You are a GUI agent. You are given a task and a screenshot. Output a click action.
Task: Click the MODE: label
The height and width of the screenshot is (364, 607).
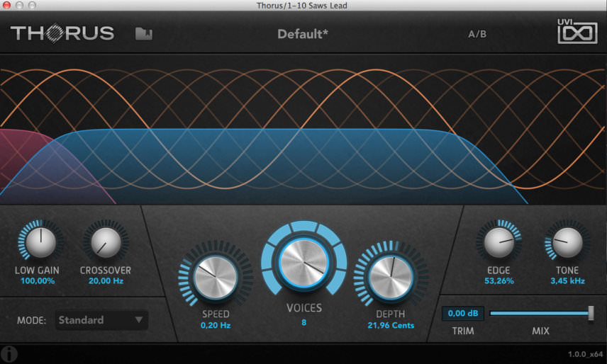point(31,320)
